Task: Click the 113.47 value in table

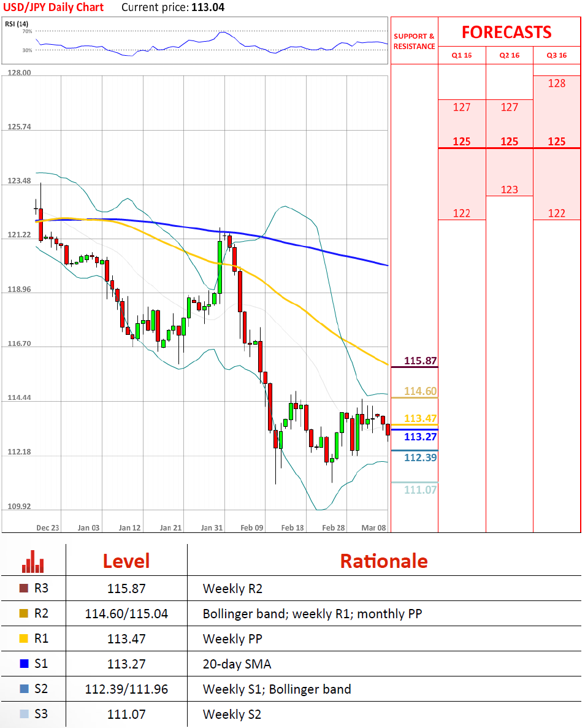Action: click(126, 639)
